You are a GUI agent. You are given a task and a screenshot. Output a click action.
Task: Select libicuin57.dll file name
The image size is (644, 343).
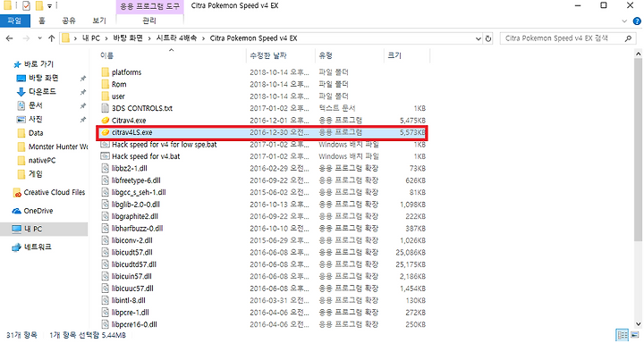[x=131, y=277]
